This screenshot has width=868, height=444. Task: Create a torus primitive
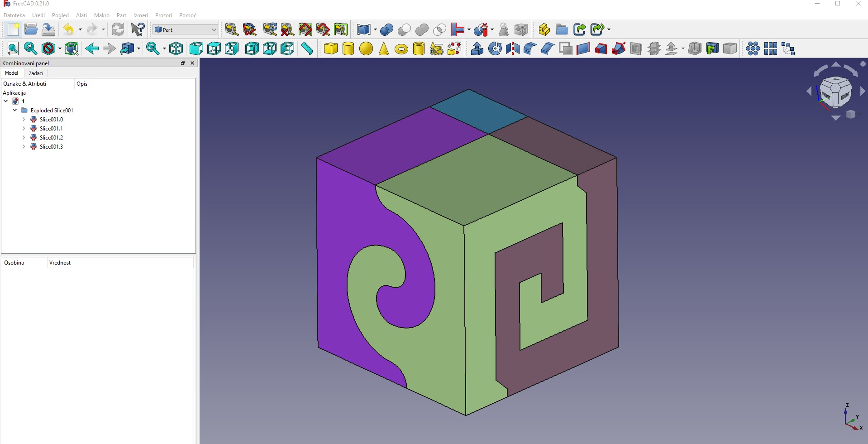401,49
